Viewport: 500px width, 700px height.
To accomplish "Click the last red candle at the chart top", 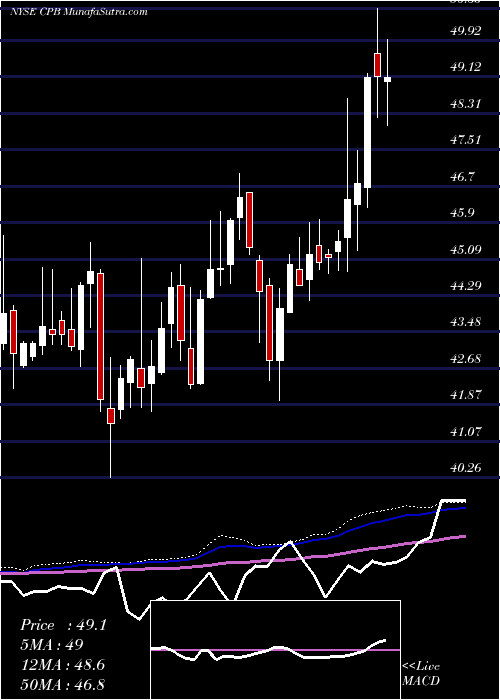I will pos(378,65).
